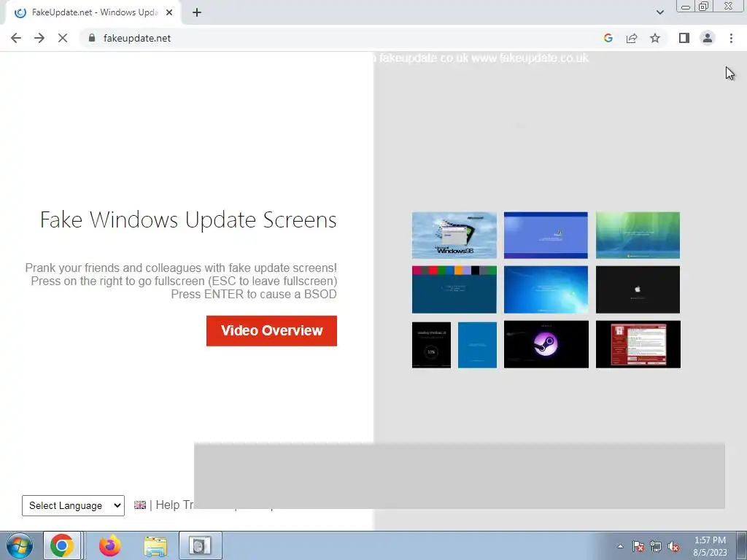The height and width of the screenshot is (560, 747).
Task: Open the clock showing 1:57 PM
Action: (710, 546)
